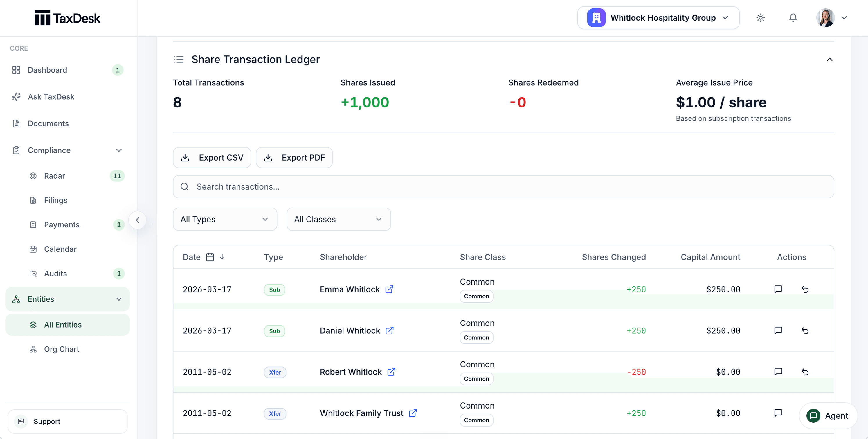This screenshot has width=868, height=439.
Task: Open the notifications bell
Action: [793, 18]
